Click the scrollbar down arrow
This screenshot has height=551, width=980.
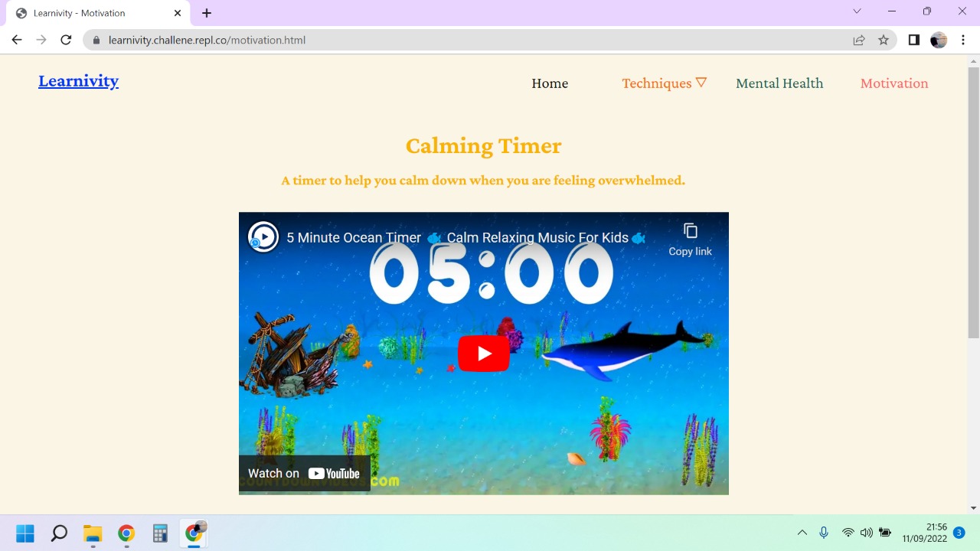tap(974, 507)
